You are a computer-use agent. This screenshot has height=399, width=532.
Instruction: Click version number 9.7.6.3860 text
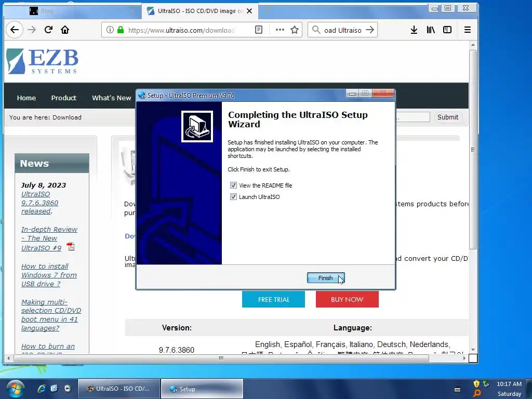[177, 350]
